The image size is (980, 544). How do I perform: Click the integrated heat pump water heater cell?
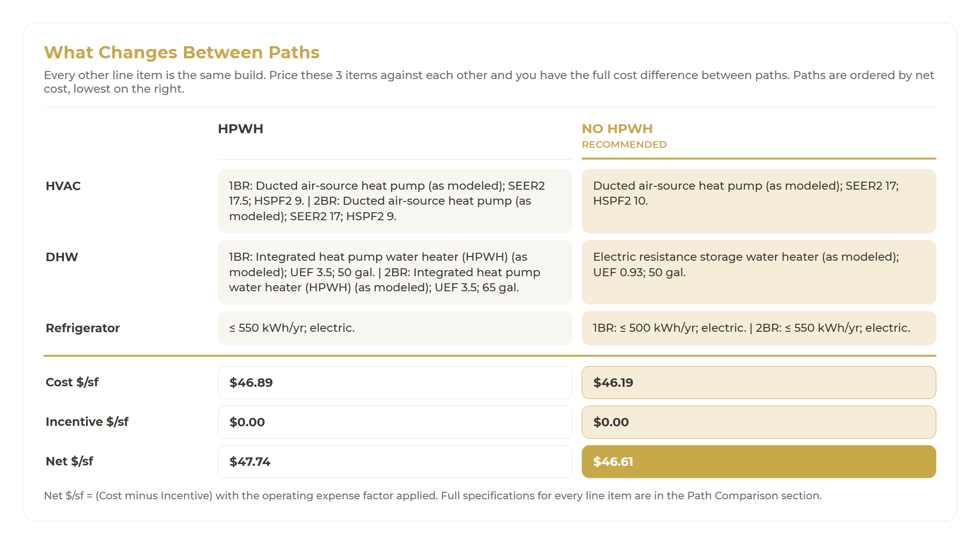tap(395, 272)
